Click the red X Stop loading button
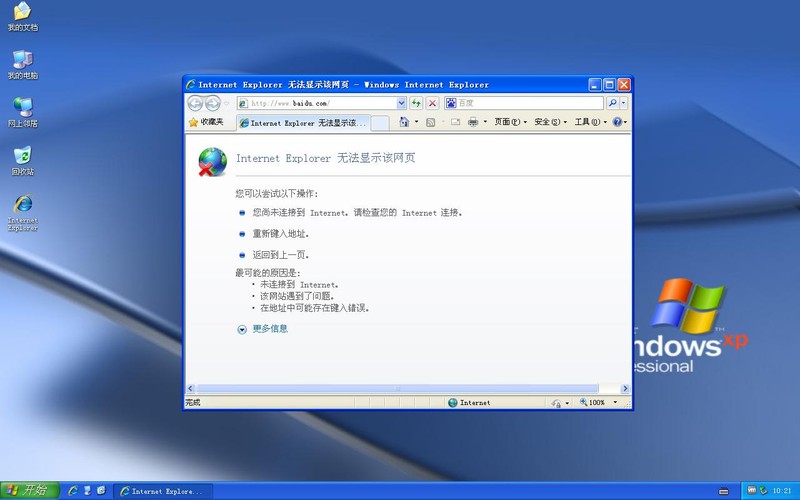Image resolution: width=800 pixels, height=500 pixels. [x=432, y=103]
